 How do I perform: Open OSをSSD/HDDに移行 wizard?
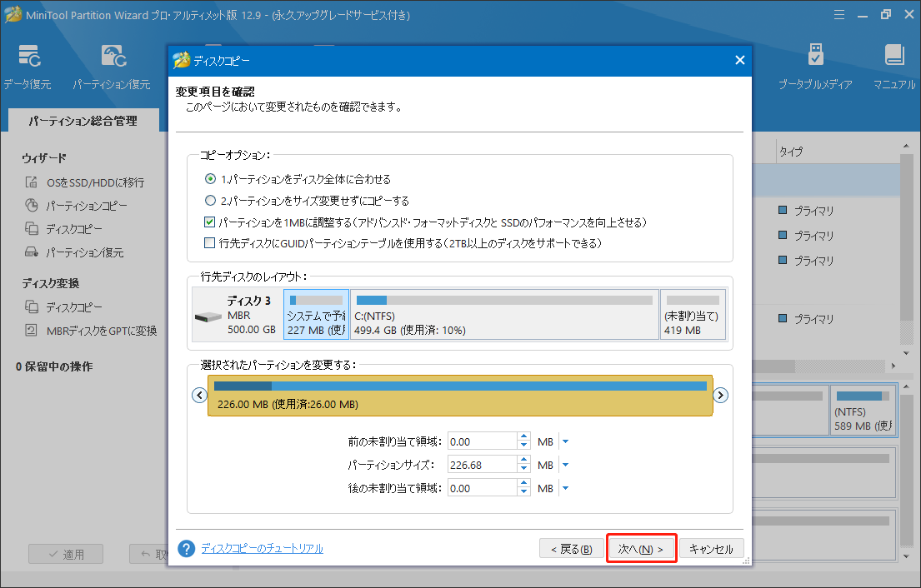(x=95, y=182)
